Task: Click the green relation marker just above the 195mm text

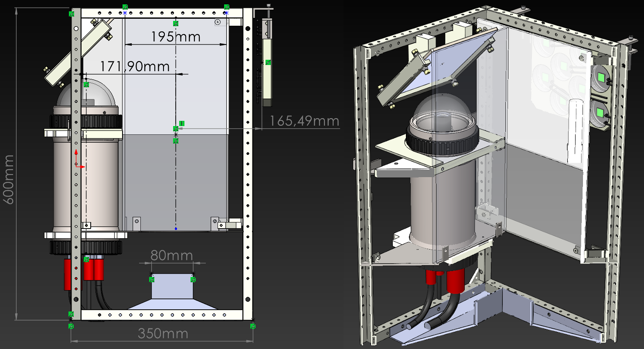Action: tap(176, 23)
